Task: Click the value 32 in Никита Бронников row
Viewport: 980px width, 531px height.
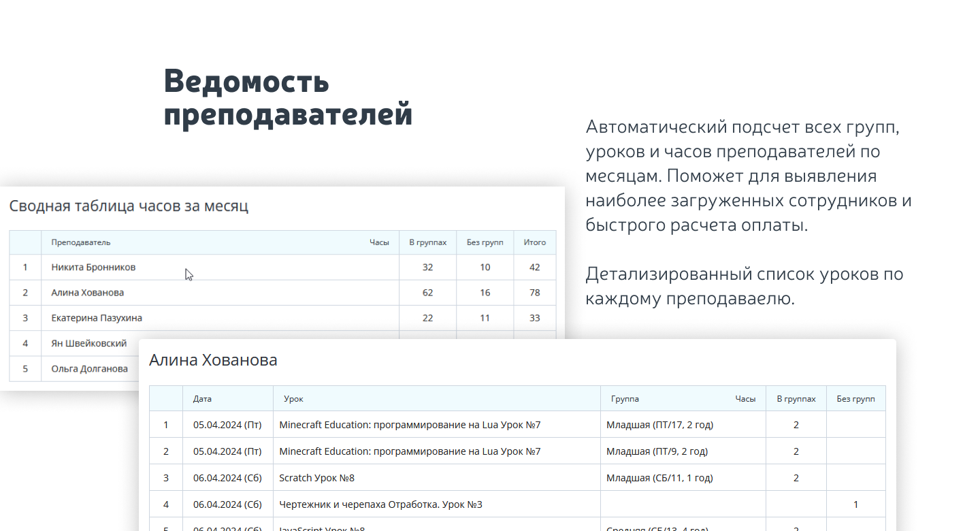Action: coord(428,268)
